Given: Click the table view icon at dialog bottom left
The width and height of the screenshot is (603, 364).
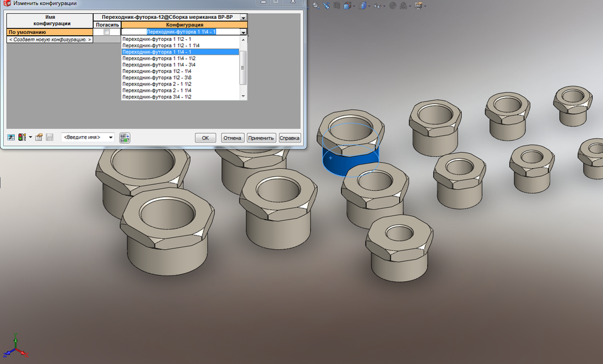Looking at the screenshot, I should pos(11,137).
